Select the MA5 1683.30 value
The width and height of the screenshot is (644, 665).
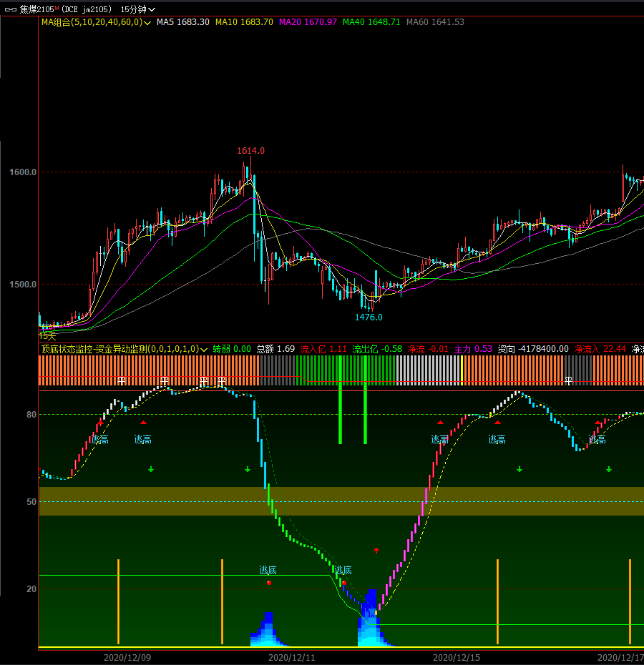coord(183,22)
